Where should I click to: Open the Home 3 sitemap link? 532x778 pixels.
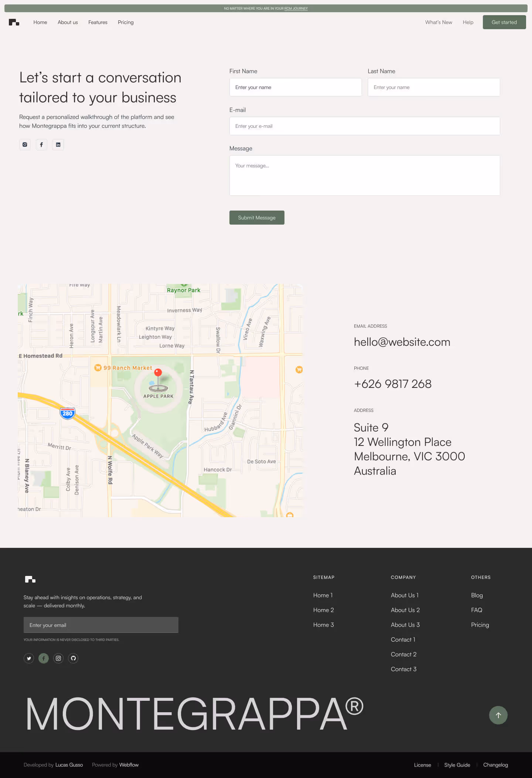324,625
